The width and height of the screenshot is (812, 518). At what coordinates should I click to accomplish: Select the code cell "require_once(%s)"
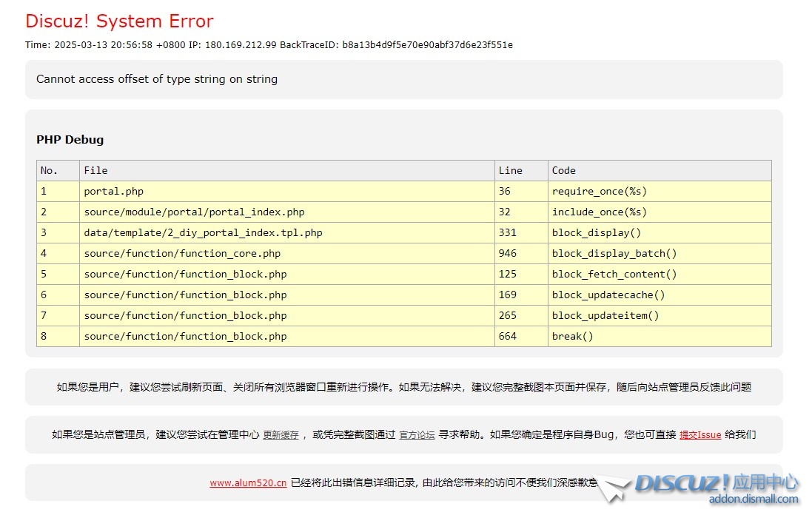pyautogui.click(x=660, y=192)
